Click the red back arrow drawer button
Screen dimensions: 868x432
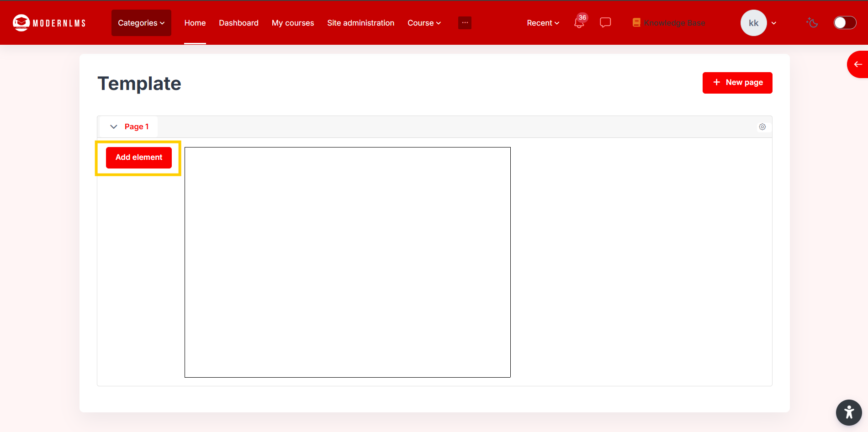[x=857, y=64]
